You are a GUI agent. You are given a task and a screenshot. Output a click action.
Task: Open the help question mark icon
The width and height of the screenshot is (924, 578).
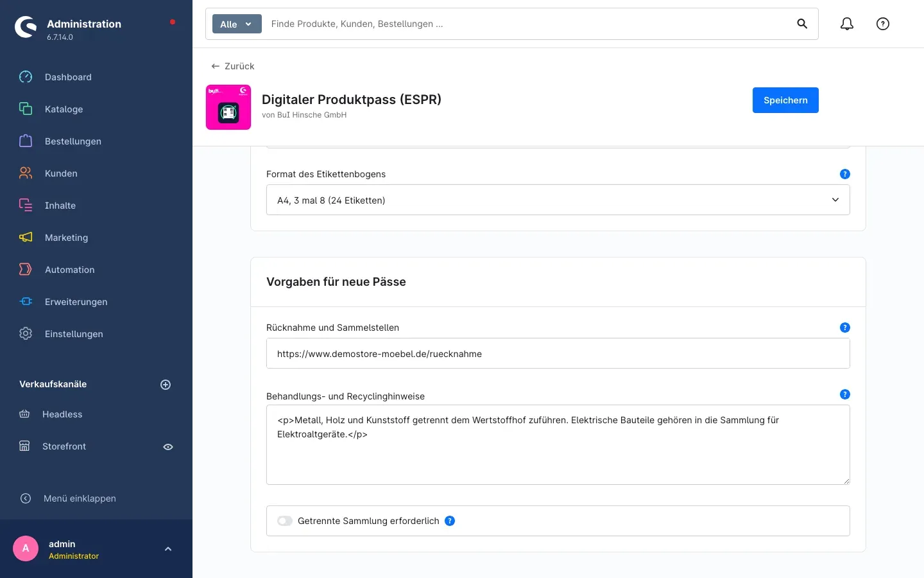[x=883, y=24]
